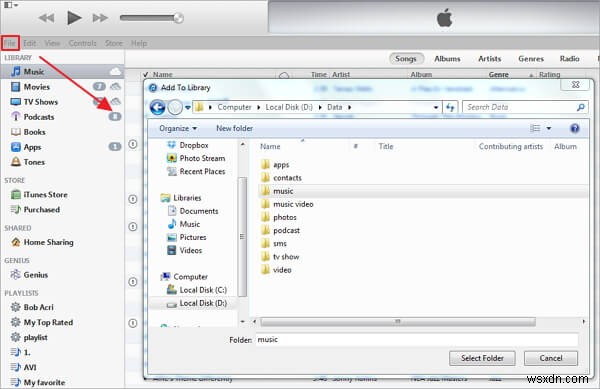Open the Controls menu
This screenshot has width=600, height=389.
coord(82,43)
